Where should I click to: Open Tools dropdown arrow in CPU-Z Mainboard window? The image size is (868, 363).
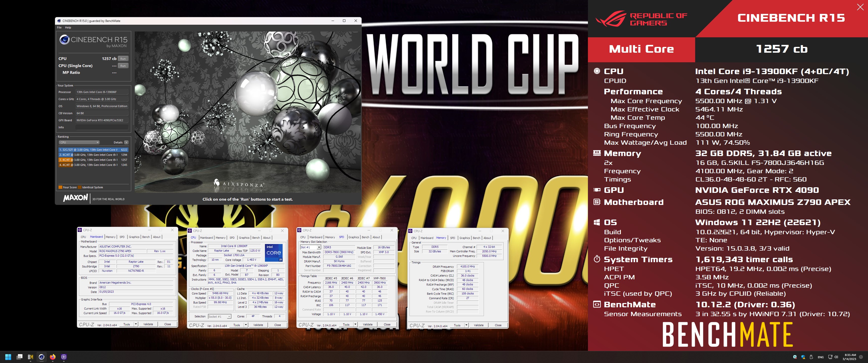136,324
